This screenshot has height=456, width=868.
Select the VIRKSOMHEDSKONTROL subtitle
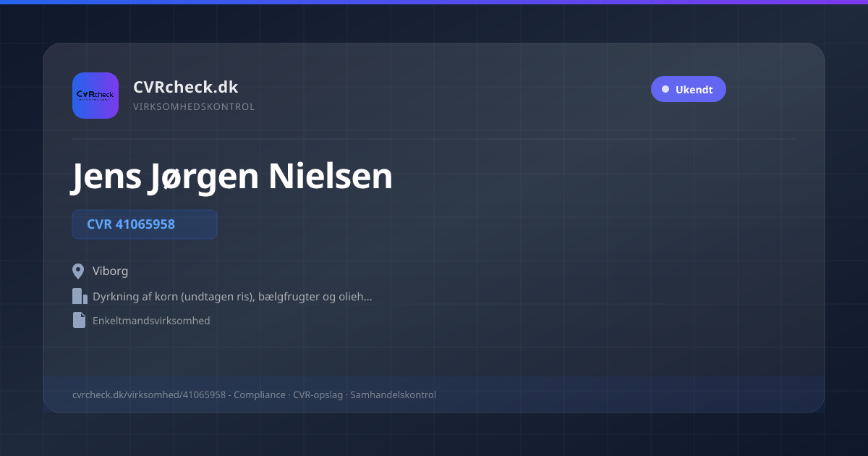(x=194, y=107)
